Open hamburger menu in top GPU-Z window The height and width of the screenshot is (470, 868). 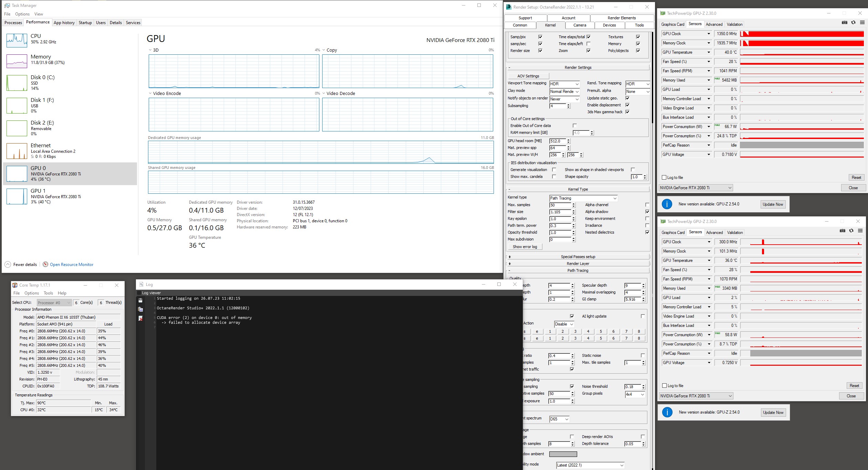coord(862,23)
